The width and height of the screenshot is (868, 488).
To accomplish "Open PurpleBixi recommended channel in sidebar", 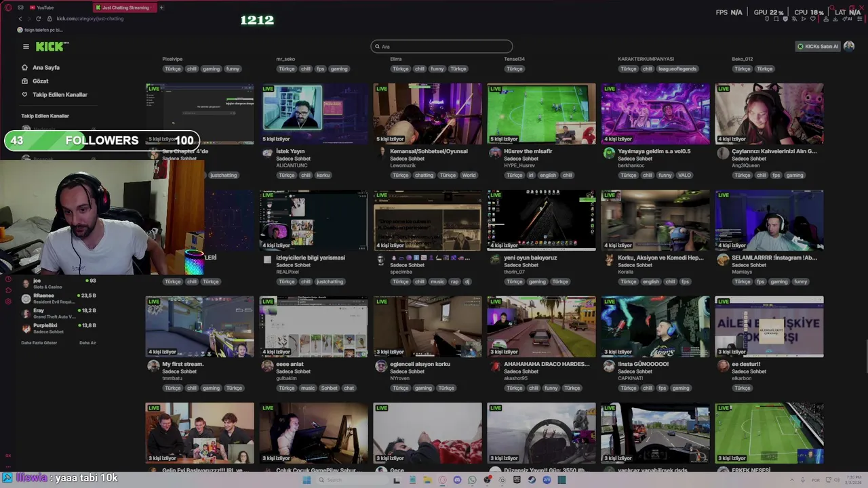I will pos(59,328).
